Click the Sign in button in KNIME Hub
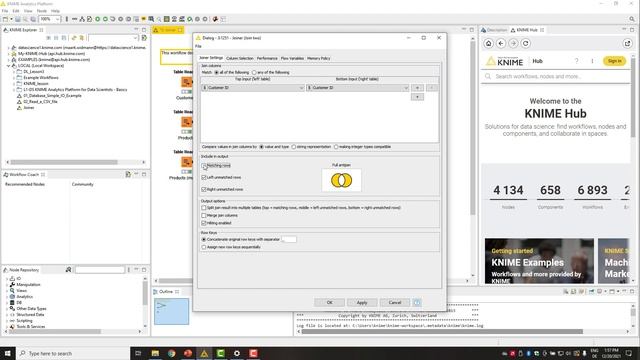 614,61
